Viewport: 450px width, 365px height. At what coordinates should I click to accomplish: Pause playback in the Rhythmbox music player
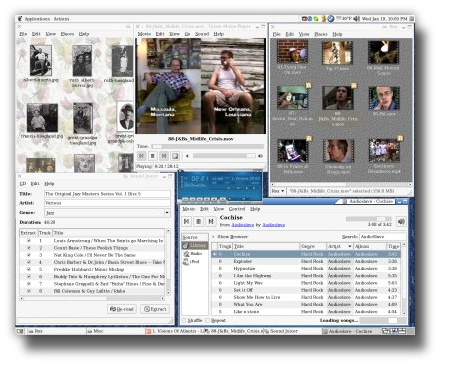tap(199, 221)
